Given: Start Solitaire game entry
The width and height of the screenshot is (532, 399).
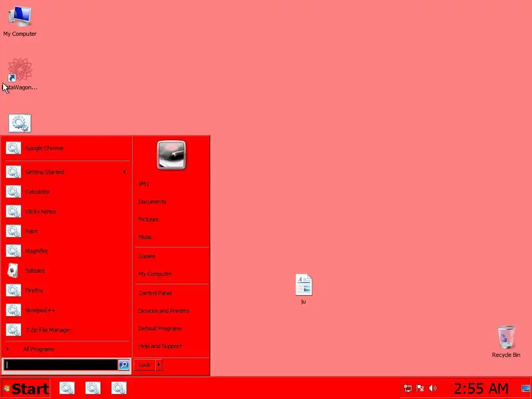Looking at the screenshot, I should [x=67, y=271].
